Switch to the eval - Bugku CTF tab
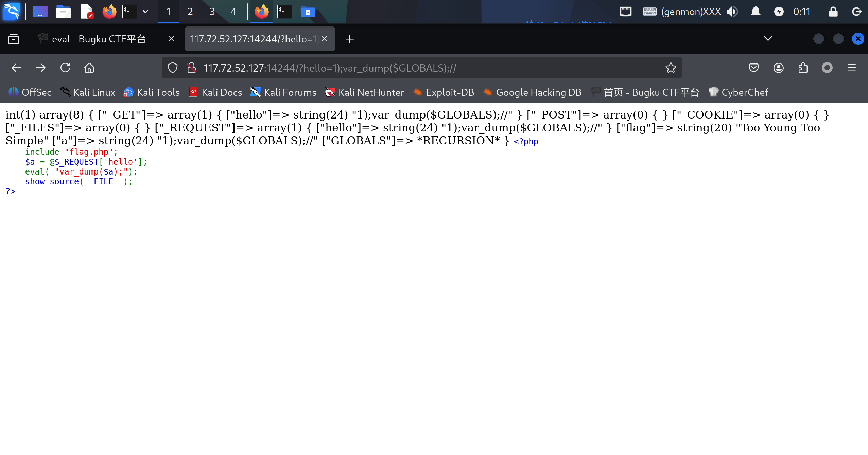This screenshot has height=455, width=868. (x=99, y=39)
